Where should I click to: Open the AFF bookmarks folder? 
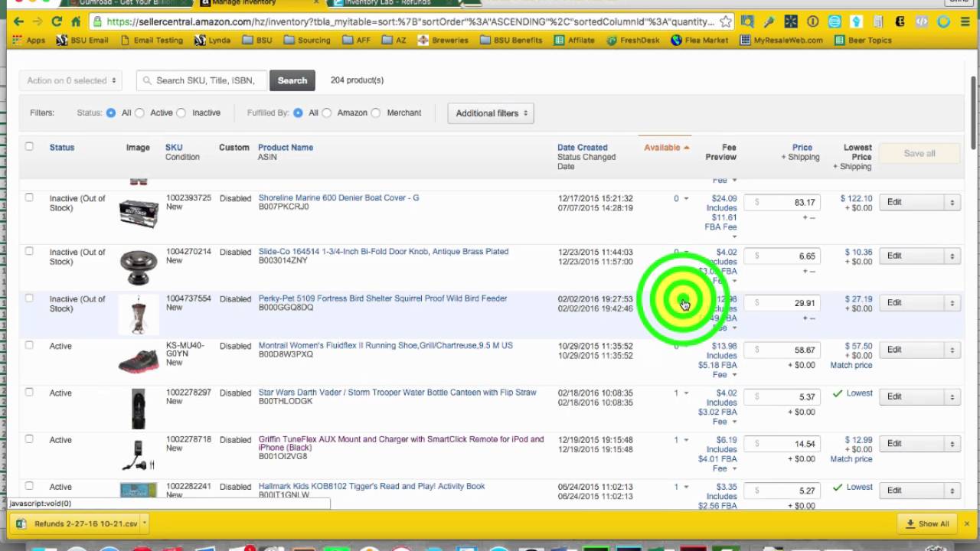coord(356,40)
